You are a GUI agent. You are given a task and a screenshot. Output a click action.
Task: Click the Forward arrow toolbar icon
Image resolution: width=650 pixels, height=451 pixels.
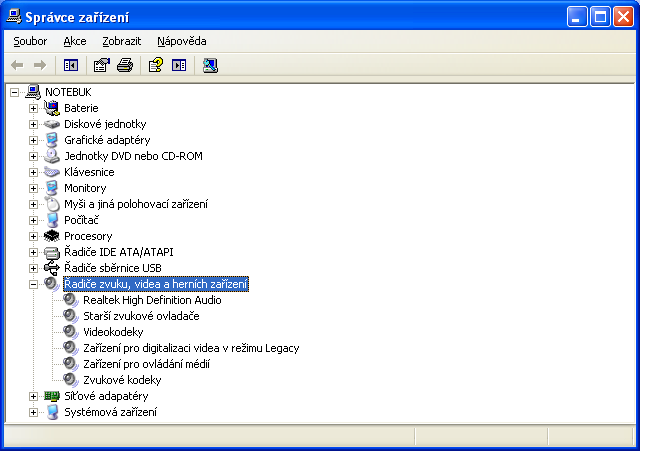[40, 65]
